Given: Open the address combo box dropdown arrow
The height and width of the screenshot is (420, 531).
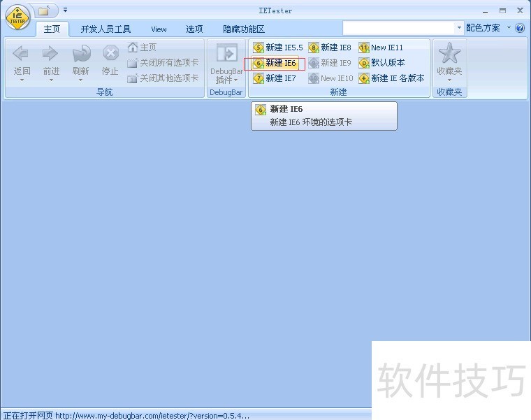Looking at the screenshot, I should click(459, 28).
